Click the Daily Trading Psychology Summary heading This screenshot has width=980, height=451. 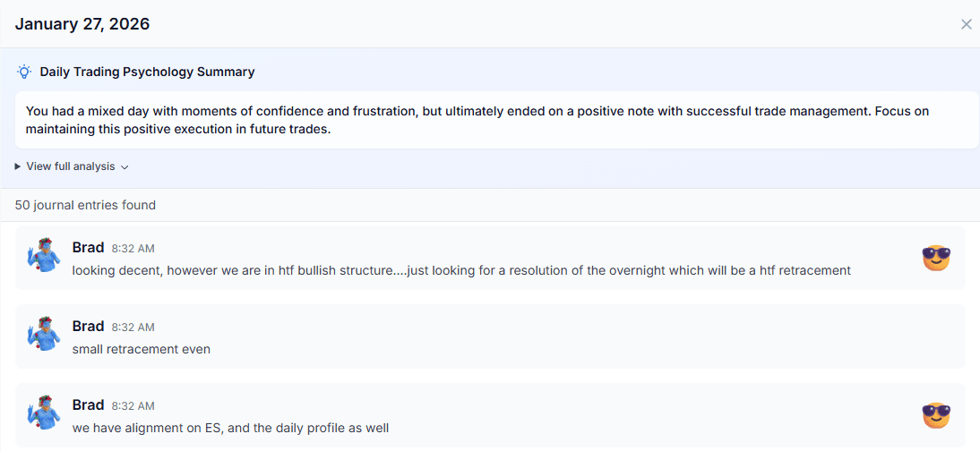(147, 72)
